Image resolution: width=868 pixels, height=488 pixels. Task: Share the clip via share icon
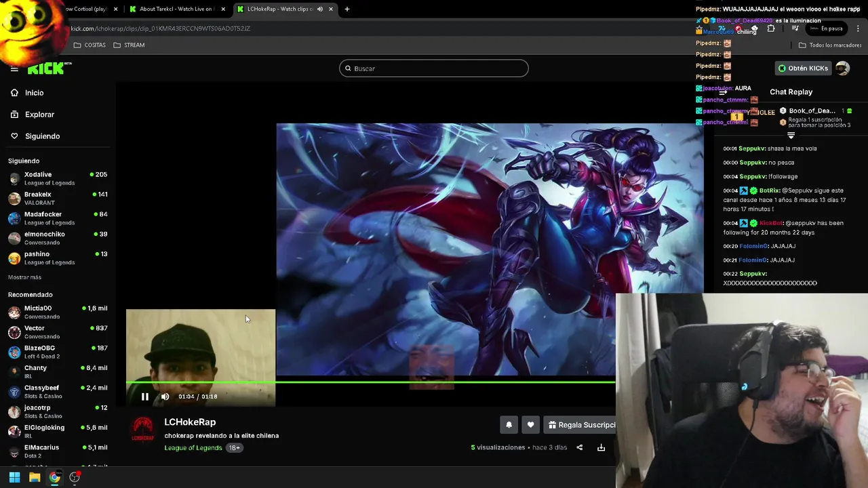[579, 447]
